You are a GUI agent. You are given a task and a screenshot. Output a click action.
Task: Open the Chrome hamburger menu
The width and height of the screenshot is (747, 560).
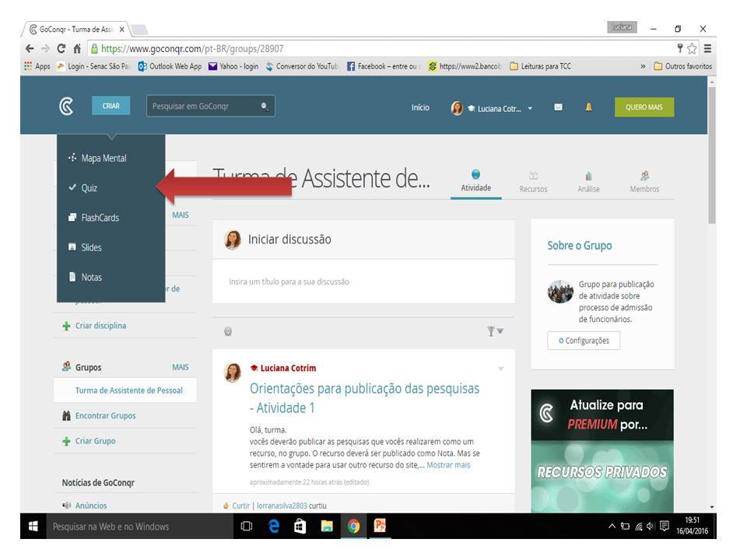pos(708,48)
